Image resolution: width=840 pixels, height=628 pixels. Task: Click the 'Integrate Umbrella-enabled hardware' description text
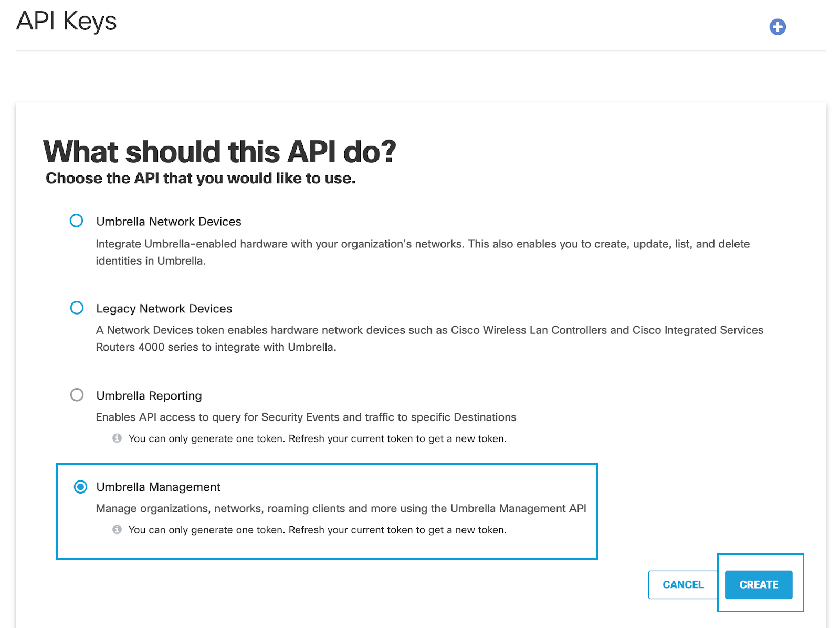(x=423, y=252)
